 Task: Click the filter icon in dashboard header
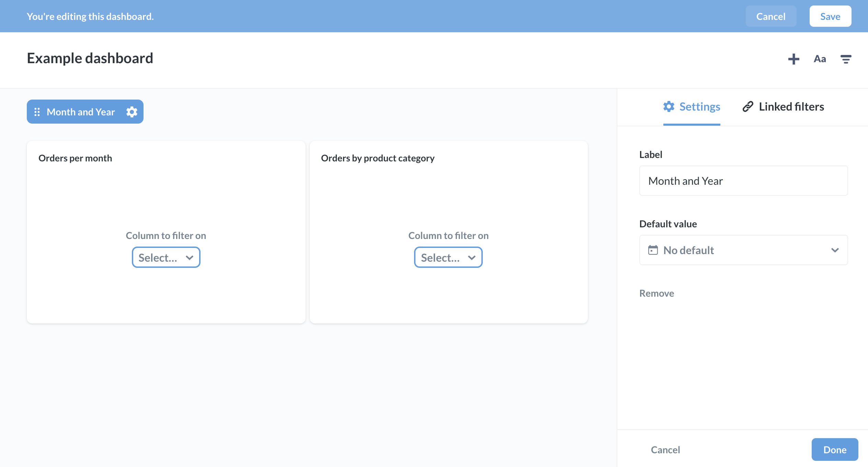point(845,59)
